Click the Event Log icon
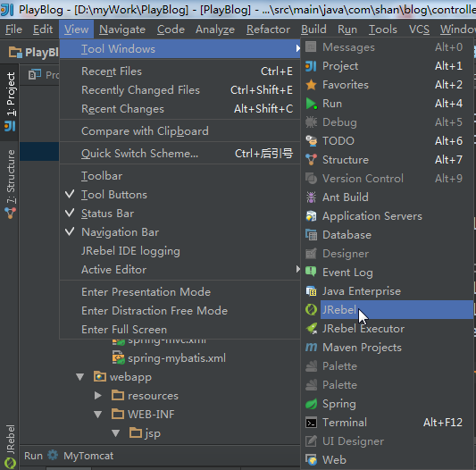Screen dimensions: 476x470 (311, 273)
